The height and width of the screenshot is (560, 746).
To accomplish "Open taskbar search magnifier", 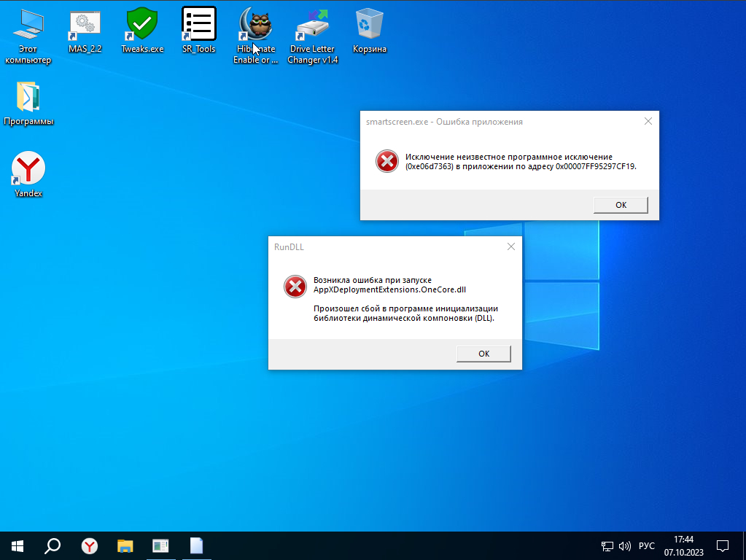I will (x=53, y=545).
